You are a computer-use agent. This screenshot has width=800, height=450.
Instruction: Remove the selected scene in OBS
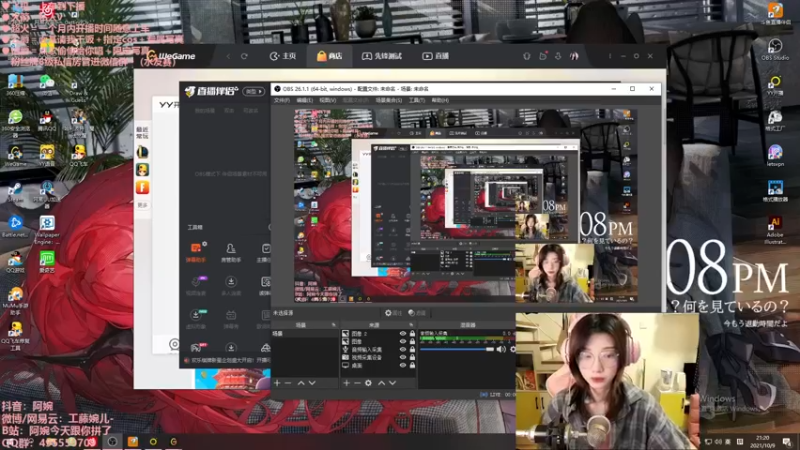coord(288,383)
